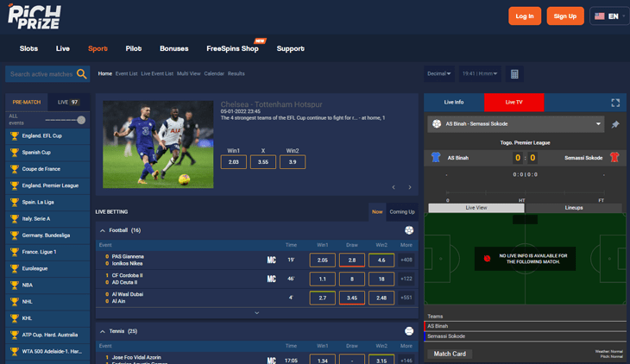Click the MC icon for PAS Giannena match
Screen dimensions: 630x364
click(x=272, y=260)
